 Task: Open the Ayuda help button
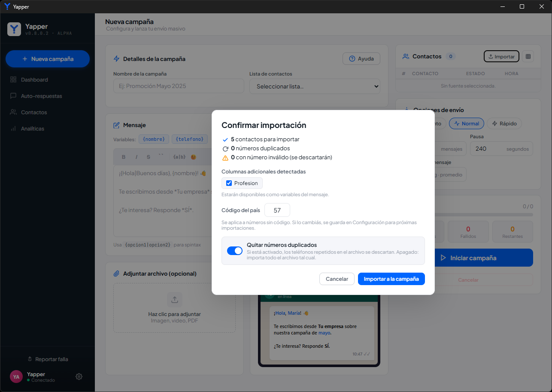(x=361, y=59)
